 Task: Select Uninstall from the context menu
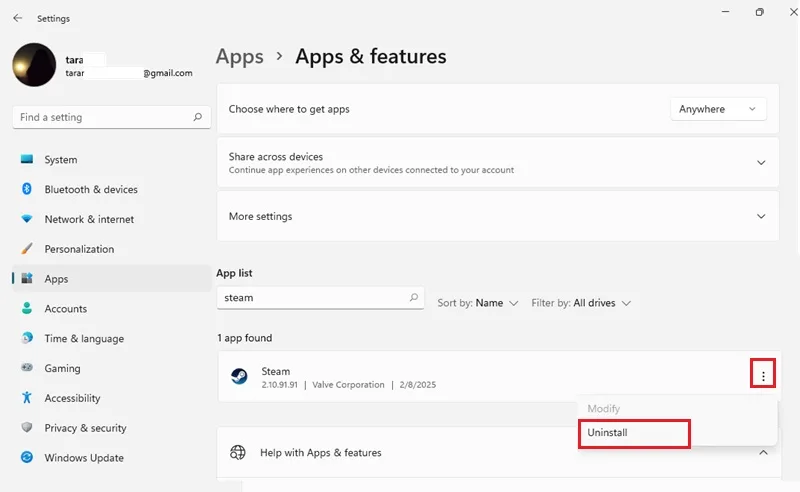pos(634,433)
